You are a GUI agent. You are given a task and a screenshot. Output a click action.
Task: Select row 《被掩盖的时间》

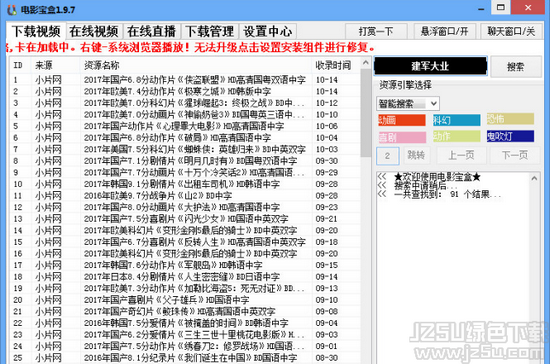[x=185, y=323]
